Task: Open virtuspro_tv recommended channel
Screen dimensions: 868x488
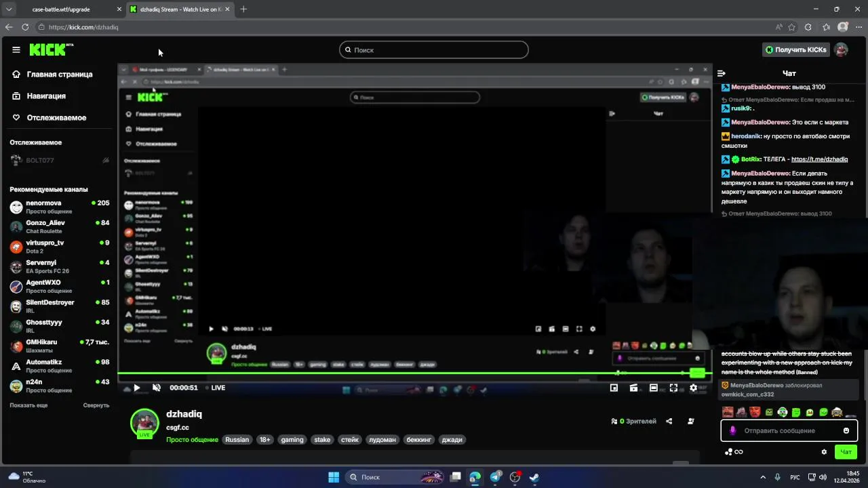Action: 59,247
